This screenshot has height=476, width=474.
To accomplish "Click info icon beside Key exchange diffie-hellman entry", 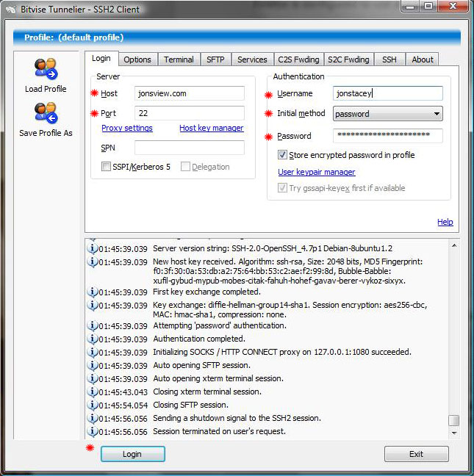I will (93, 305).
